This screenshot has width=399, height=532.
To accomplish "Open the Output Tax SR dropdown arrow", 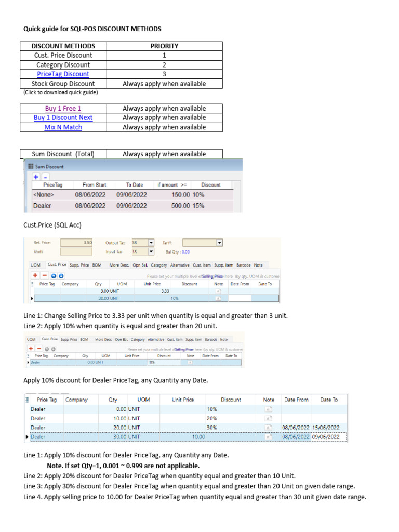I will click(151, 243).
